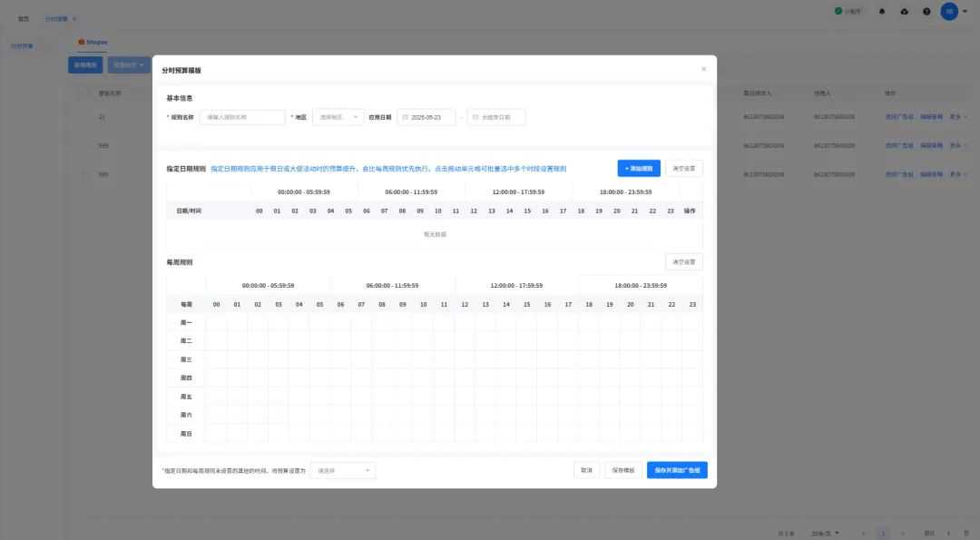
Task: Click 18:00:00 - 23:59:59 header in 每周规则 table
Action: [641, 286]
